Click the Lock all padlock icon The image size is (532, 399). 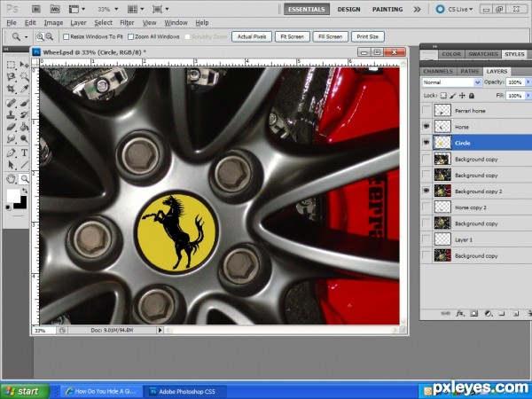(472, 96)
